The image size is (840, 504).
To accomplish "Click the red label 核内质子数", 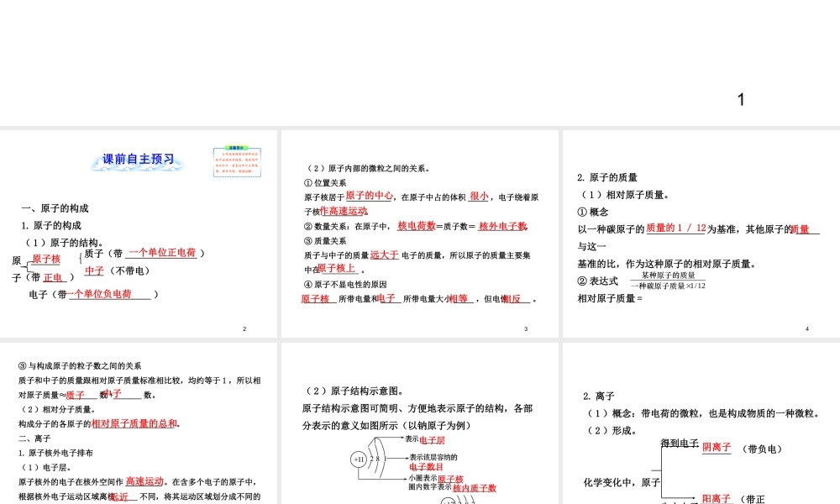I will pos(475,488).
